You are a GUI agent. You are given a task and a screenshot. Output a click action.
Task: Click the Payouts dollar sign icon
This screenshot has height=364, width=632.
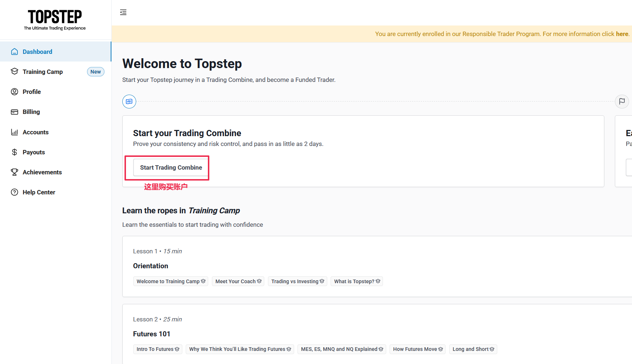15,152
